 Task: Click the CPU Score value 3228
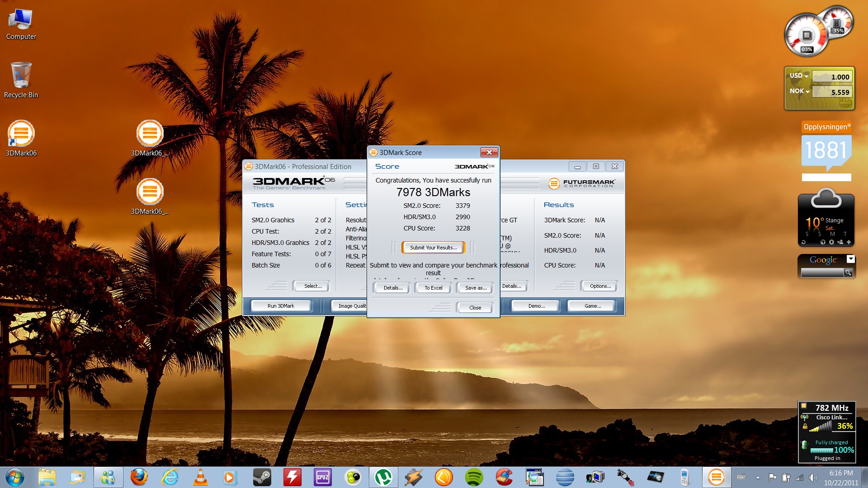pyautogui.click(x=462, y=228)
